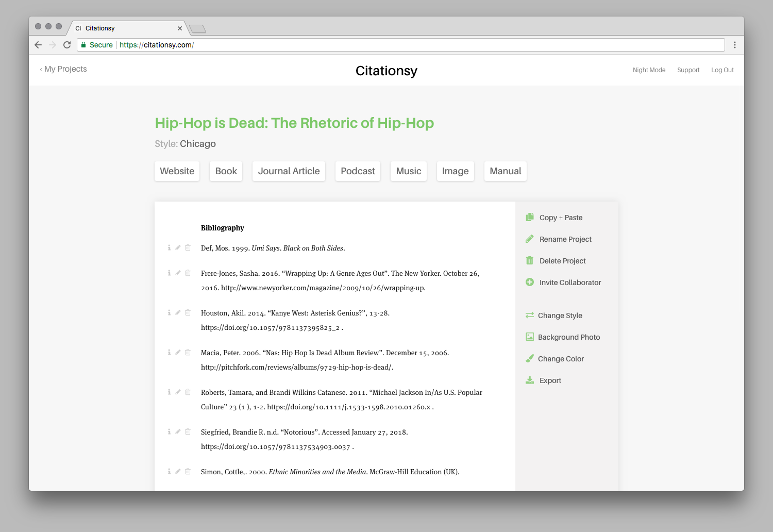Open Chrome's three-dot menu
Image resolution: width=773 pixels, height=532 pixels.
tap(735, 45)
